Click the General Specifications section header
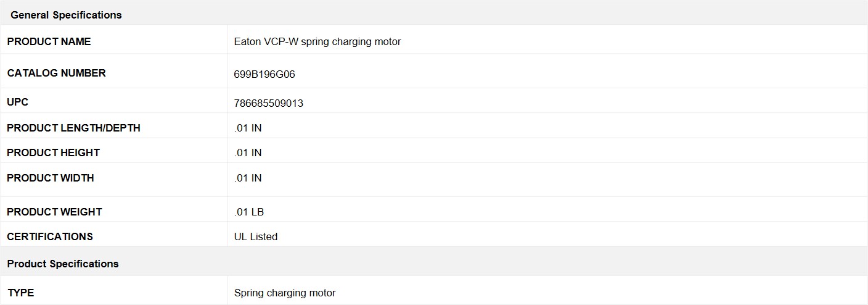Screen dimensions: 868x305 (x=66, y=15)
